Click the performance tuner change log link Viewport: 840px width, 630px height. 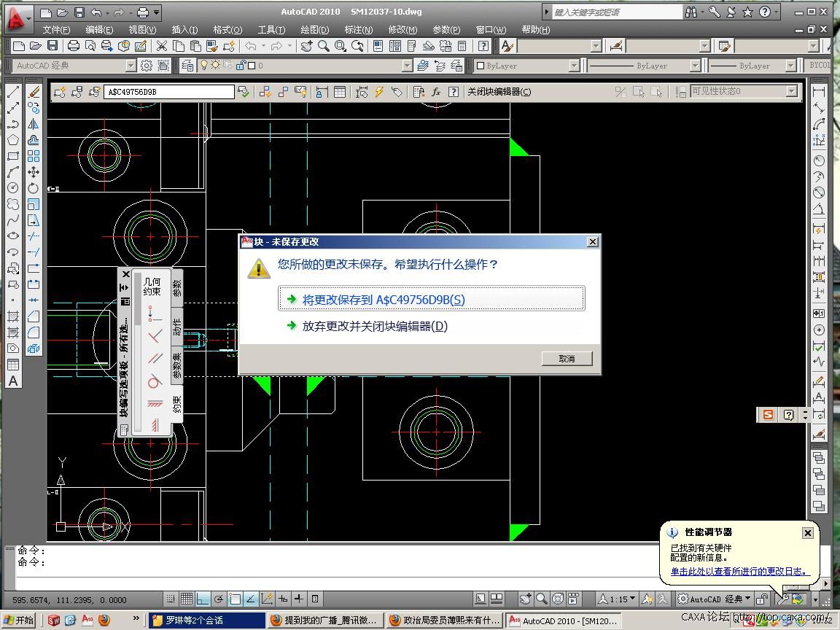click(x=739, y=572)
